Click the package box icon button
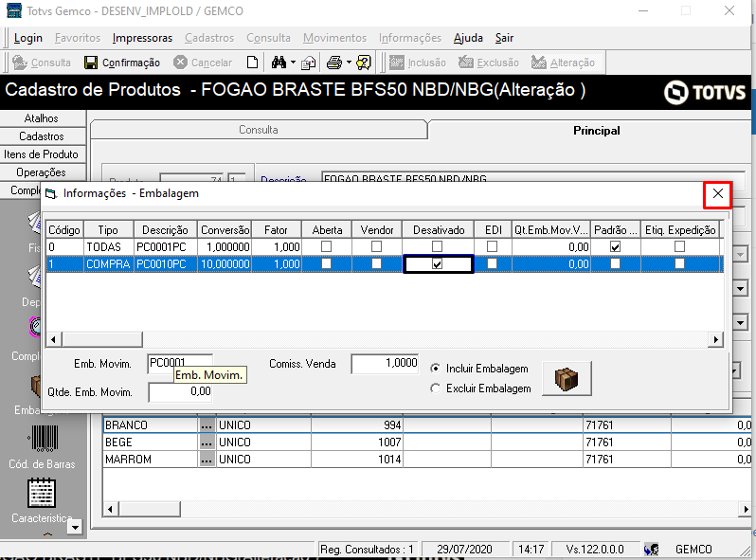This screenshot has width=756, height=560. pyautogui.click(x=567, y=379)
